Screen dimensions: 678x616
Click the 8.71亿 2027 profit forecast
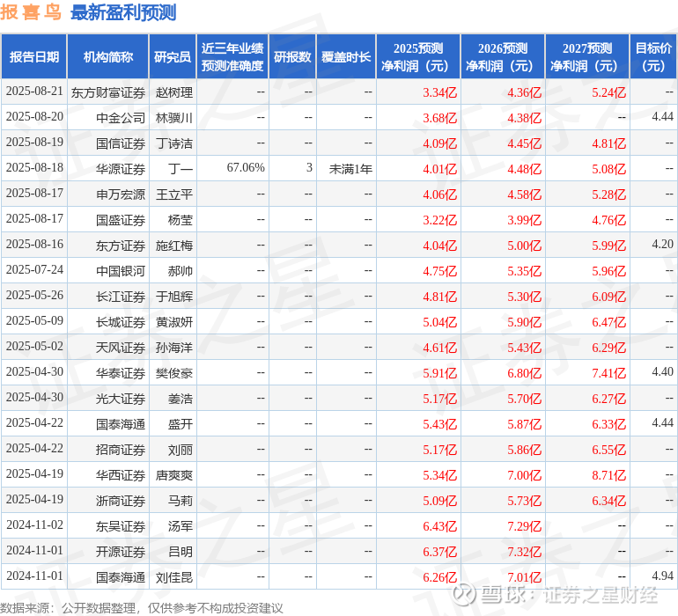[608, 475]
